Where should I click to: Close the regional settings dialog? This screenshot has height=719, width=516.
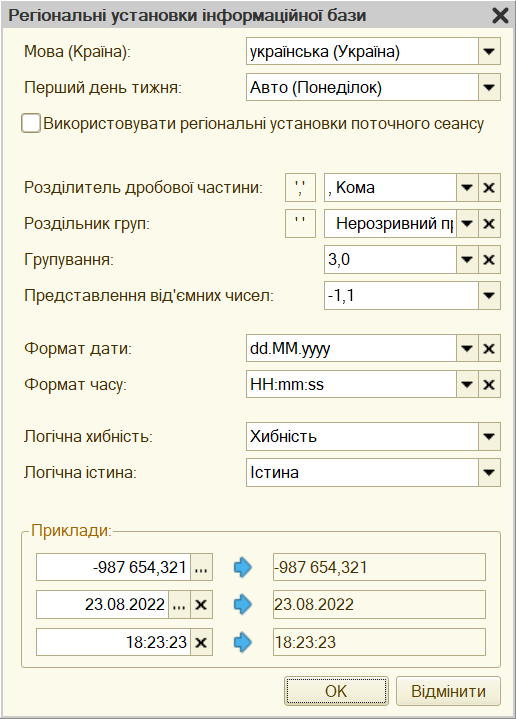click(499, 16)
